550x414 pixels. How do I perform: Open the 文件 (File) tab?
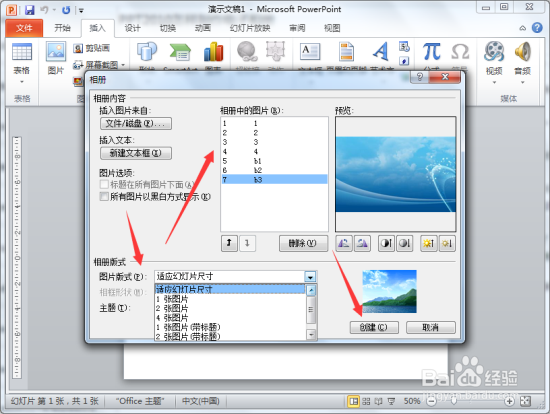pos(24,28)
